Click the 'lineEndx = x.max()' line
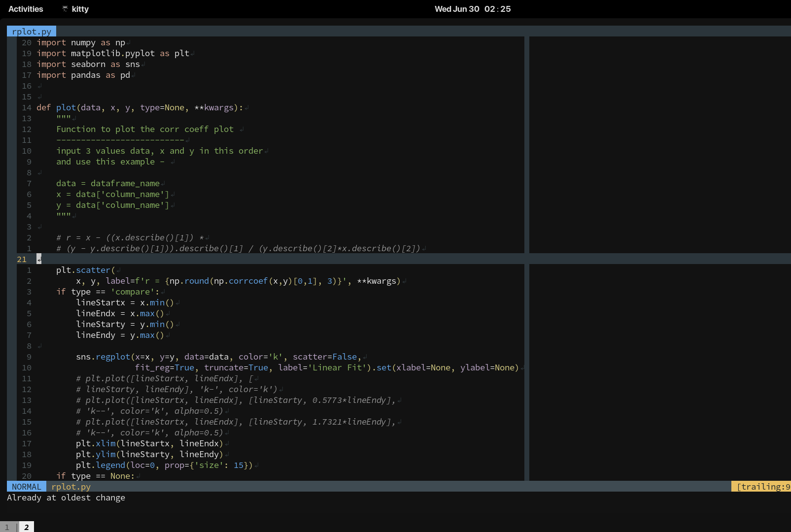 click(120, 313)
